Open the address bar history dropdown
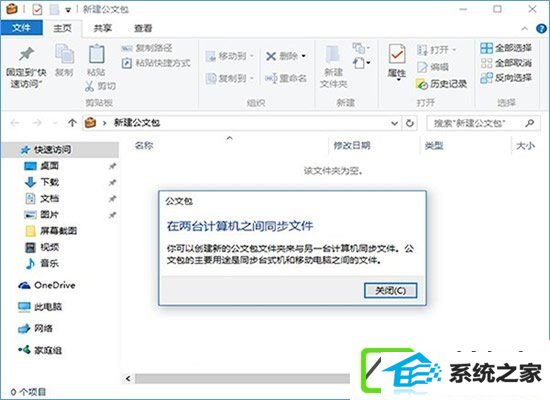 pos(395,123)
